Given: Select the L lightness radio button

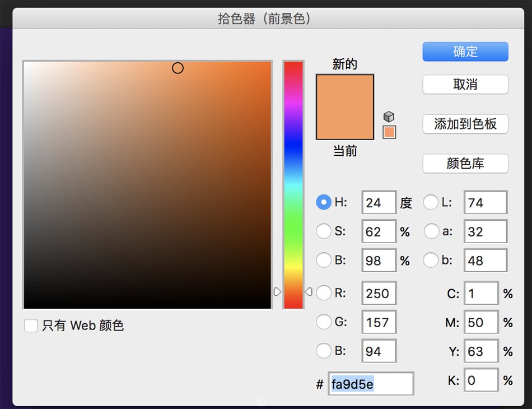Looking at the screenshot, I should [431, 202].
